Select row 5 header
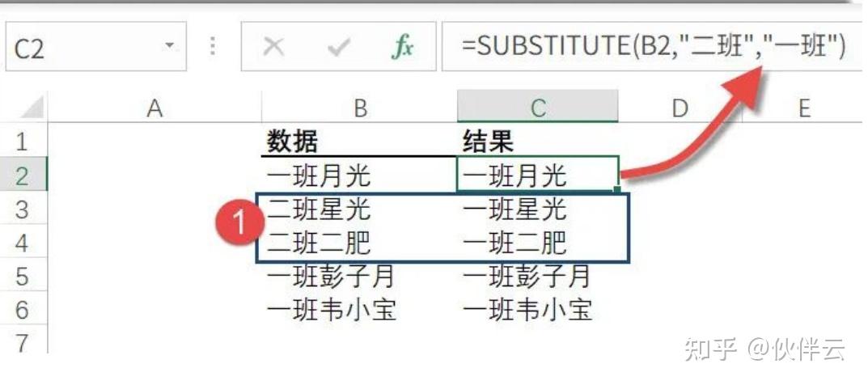Viewport: 868px width, 385px height. (22, 277)
